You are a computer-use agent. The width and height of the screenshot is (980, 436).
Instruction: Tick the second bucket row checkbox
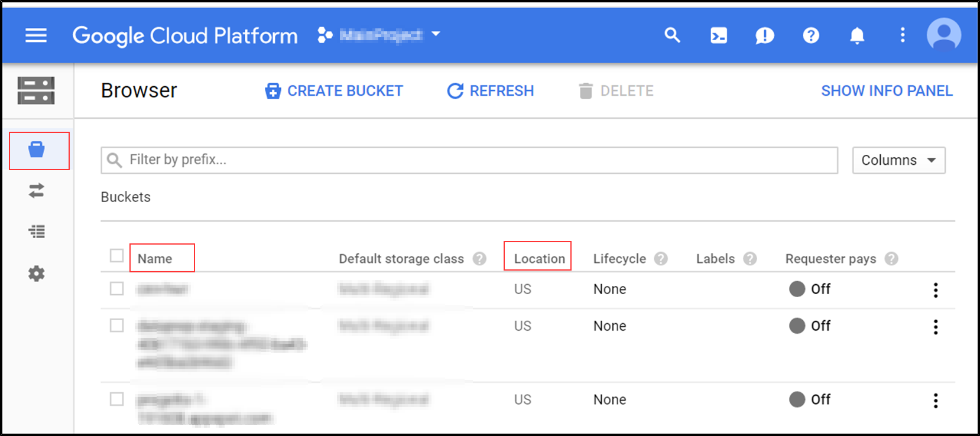coord(117,326)
